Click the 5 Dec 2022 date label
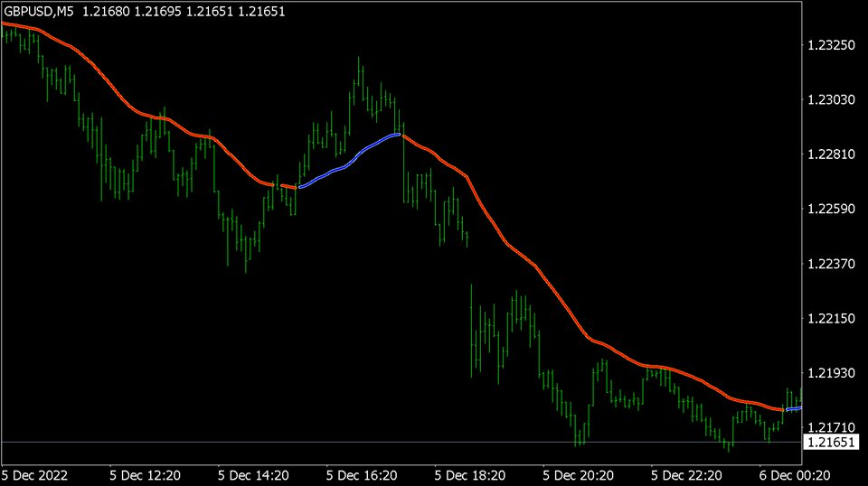The height and width of the screenshot is (486, 868). [x=34, y=475]
